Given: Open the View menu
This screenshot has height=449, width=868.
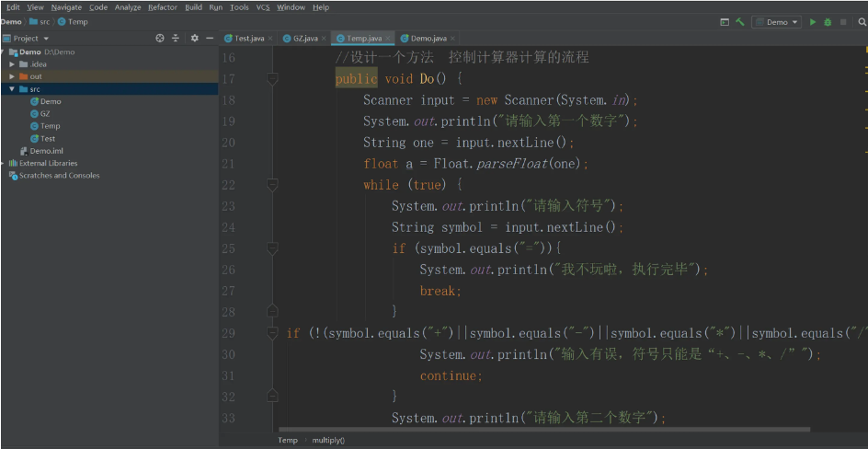Looking at the screenshot, I should coord(36,7).
